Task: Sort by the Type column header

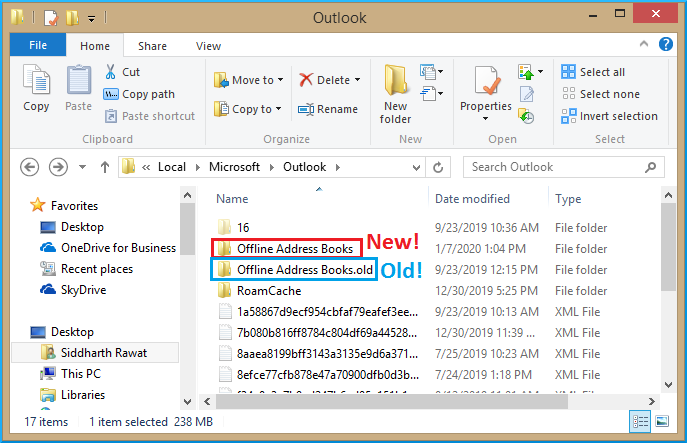Action: tap(568, 199)
